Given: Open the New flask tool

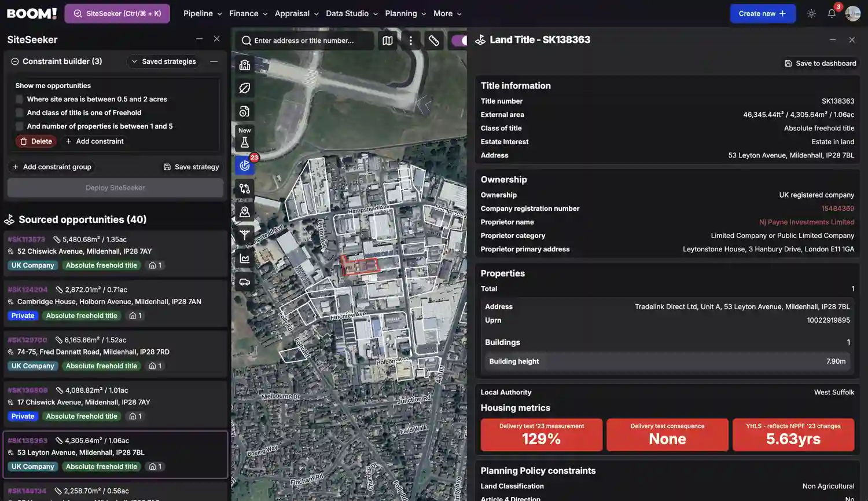Looking at the screenshot, I should click(245, 138).
